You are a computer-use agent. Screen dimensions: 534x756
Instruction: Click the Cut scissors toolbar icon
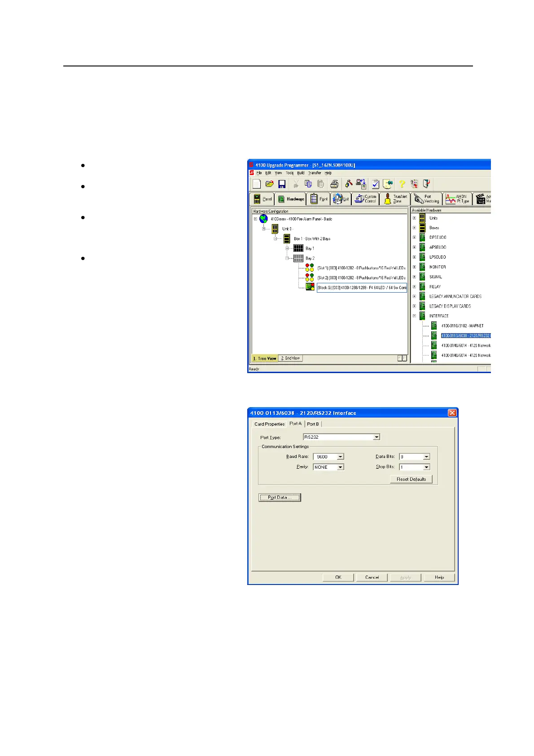pyautogui.click(x=296, y=184)
